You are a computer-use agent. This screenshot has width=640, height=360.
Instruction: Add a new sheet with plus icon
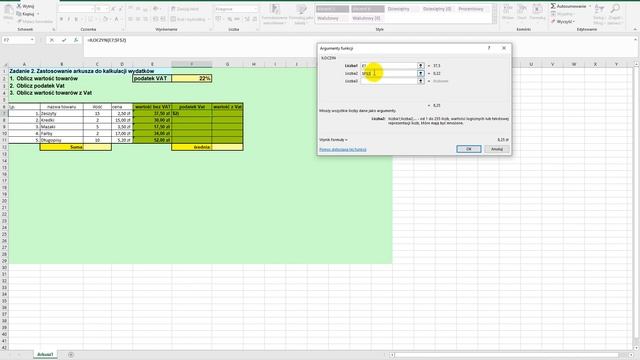pos(71,355)
